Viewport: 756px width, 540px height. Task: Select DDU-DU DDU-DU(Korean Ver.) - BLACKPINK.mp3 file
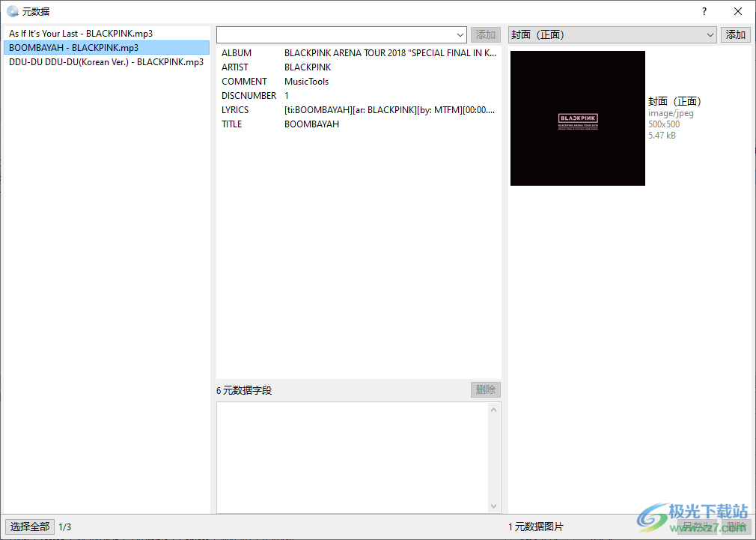click(106, 61)
